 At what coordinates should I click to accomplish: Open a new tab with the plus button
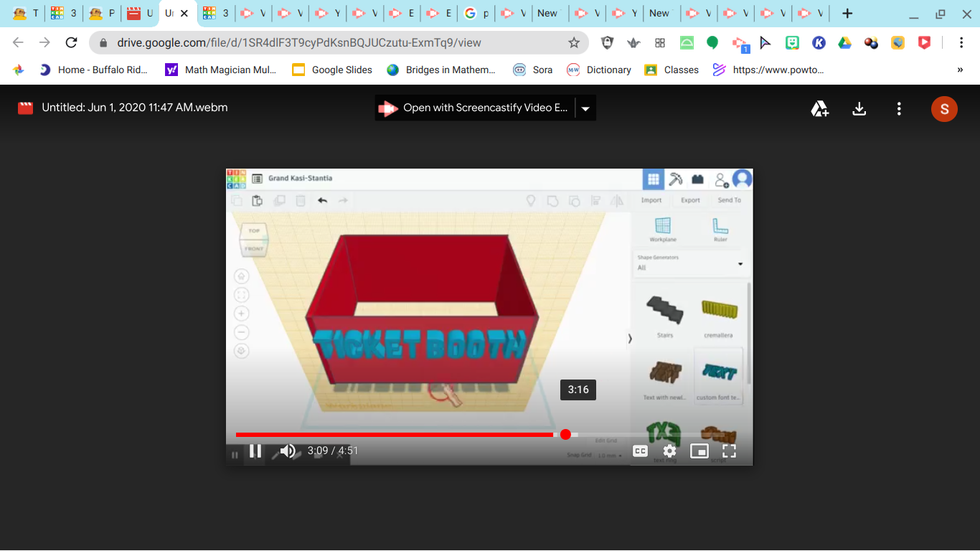847,13
